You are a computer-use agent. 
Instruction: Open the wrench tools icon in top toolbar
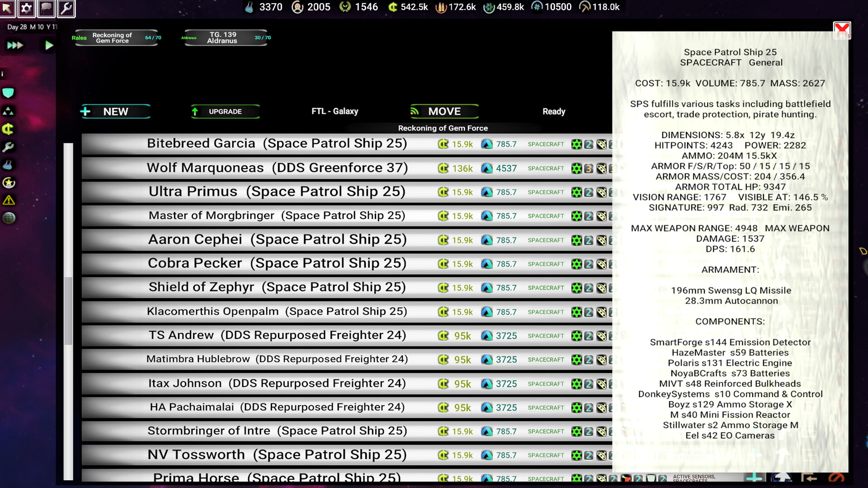(66, 8)
